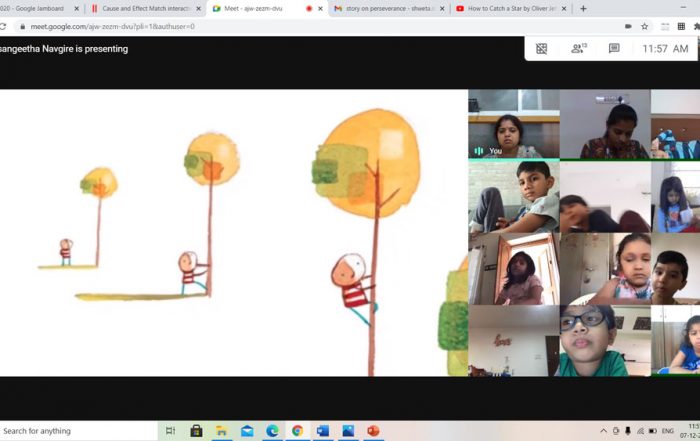Click the Search for anything taskbar box
Image resolution: width=700 pixels, height=441 pixels.
click(x=78, y=431)
